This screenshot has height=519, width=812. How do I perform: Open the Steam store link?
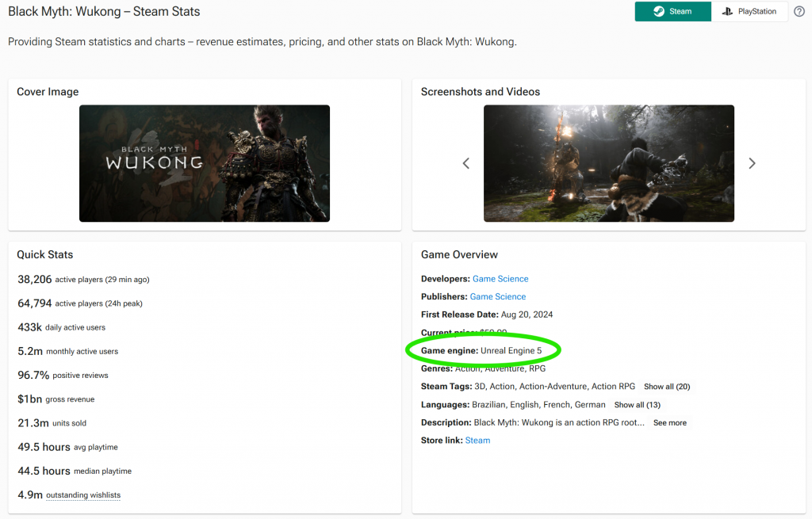point(477,441)
